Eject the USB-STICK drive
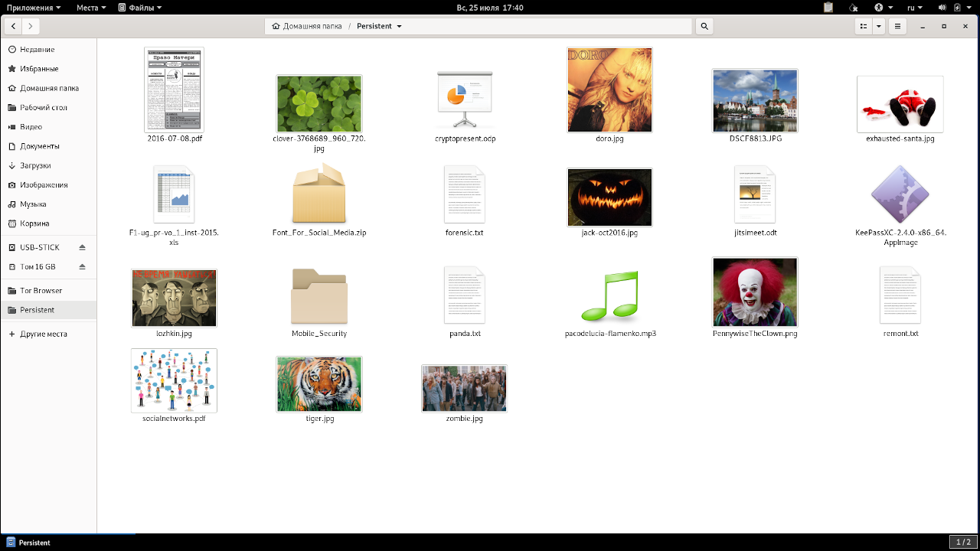The width and height of the screenshot is (980, 551). (82, 247)
